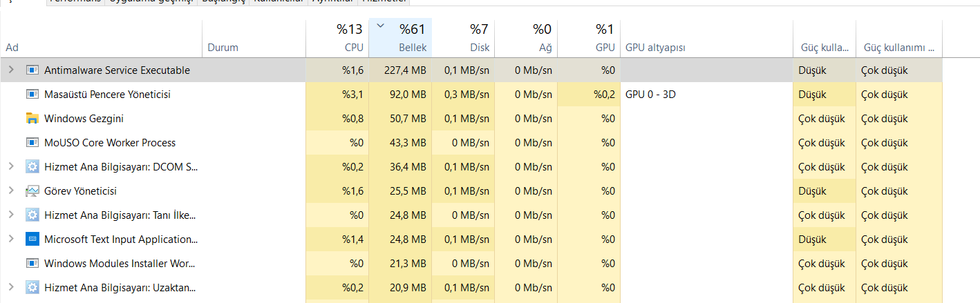
Task: Select the Hizmet Ana Bilgisayarı: Tanı İlke... name
Action: [120, 215]
